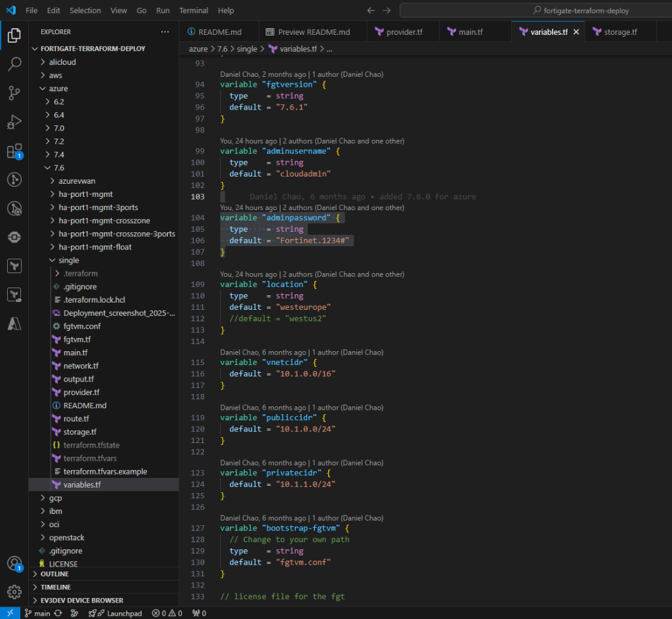Image resolution: width=672 pixels, height=619 pixels.
Task: Expand the OUTLINE section
Action: pos(55,574)
